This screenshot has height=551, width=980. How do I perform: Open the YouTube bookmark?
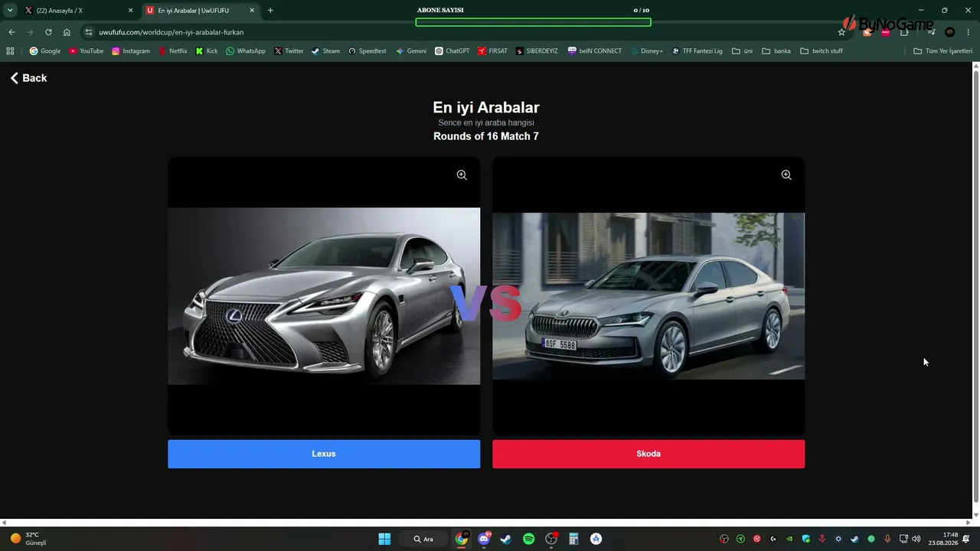pos(86,51)
